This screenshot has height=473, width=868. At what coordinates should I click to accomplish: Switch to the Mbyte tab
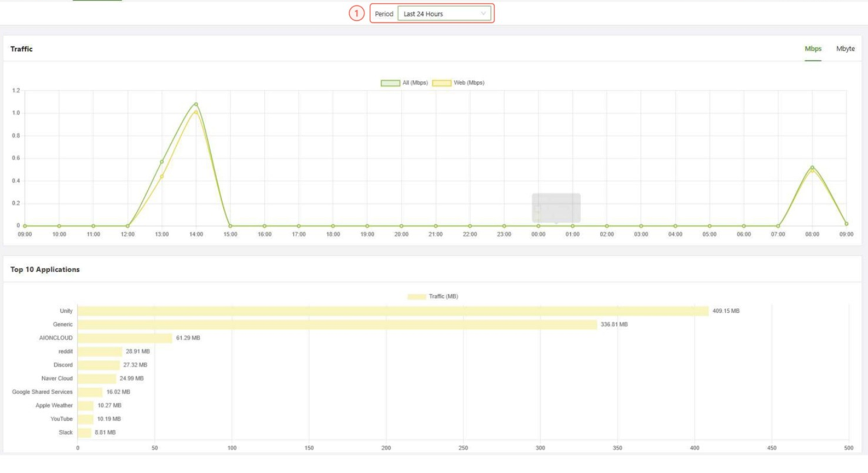[845, 49]
